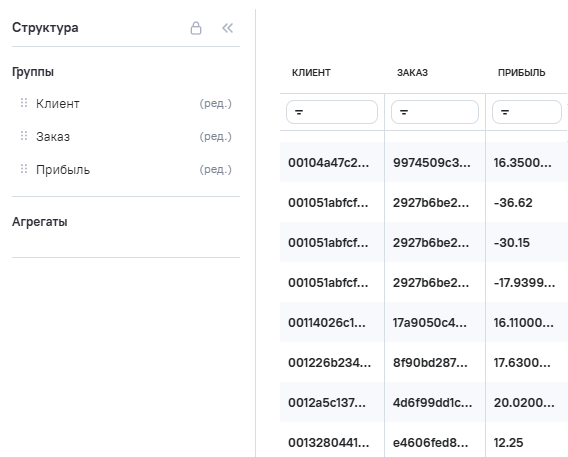568x457 pixels.
Task: Grab the drag handle next to Клиент
Action: (24, 103)
